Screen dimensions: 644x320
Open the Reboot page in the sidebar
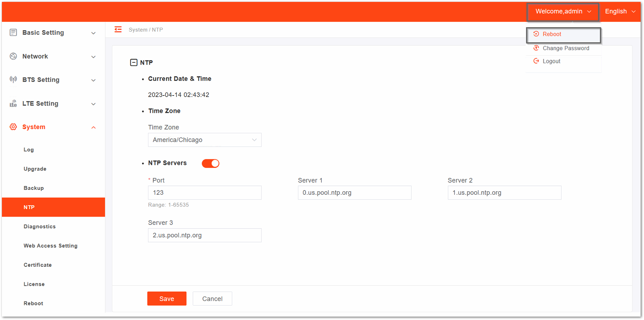tap(33, 304)
